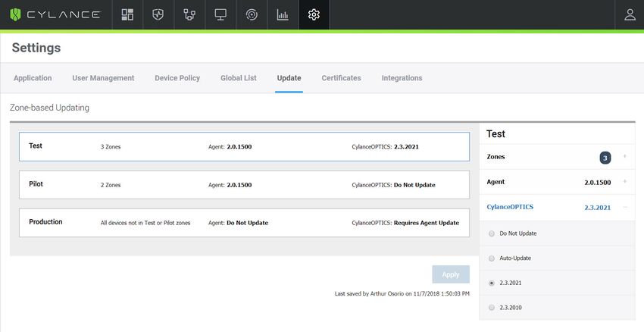
Task: Click the CylanceOPTICS link in side panel
Action: coord(510,207)
